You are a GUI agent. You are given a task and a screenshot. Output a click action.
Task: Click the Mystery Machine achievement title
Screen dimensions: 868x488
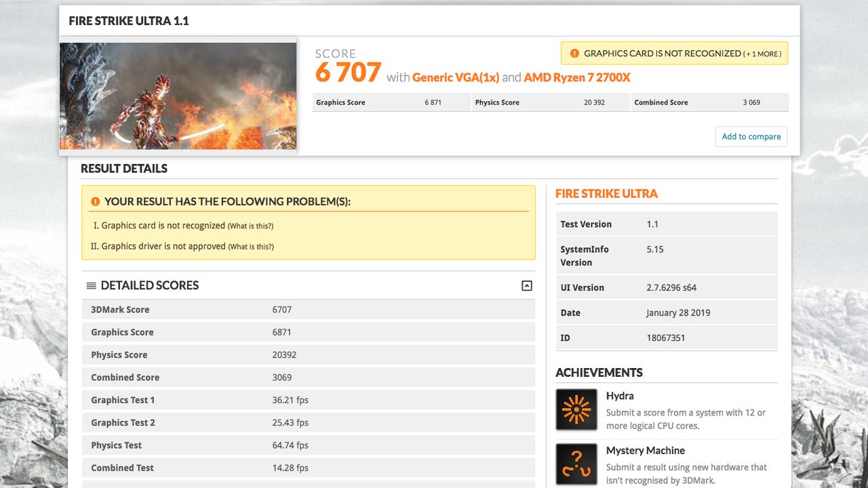(x=646, y=451)
